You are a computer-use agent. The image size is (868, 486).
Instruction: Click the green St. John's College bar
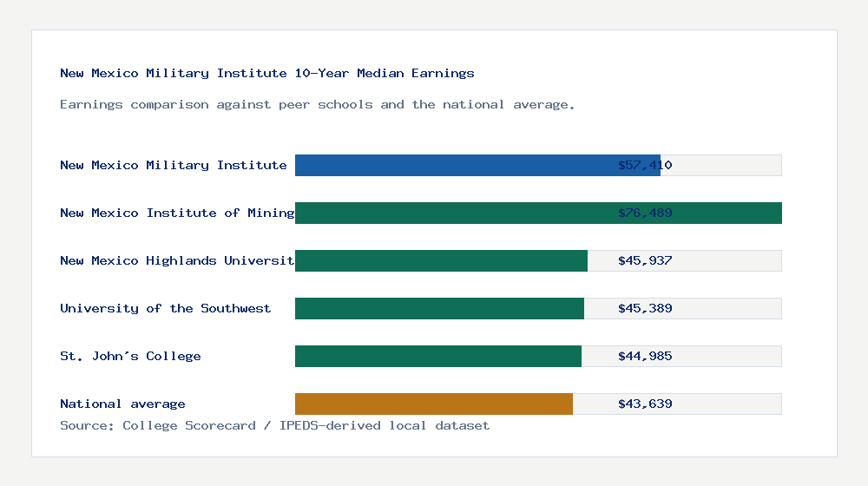[x=438, y=356]
